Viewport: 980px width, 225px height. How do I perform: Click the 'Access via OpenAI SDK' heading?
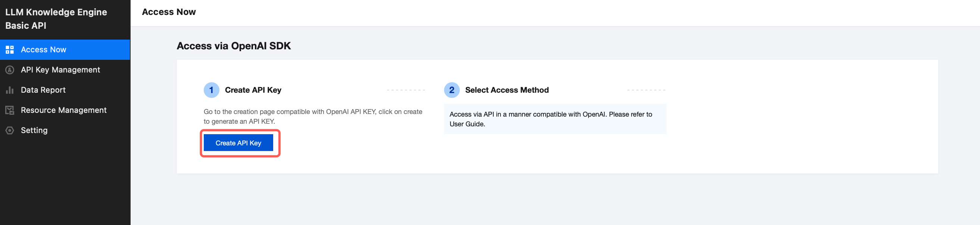coord(234,46)
